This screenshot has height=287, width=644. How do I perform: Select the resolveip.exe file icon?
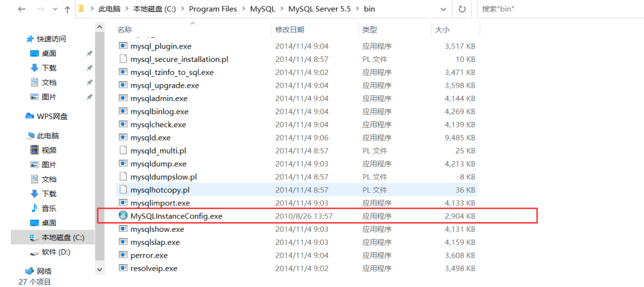123,268
